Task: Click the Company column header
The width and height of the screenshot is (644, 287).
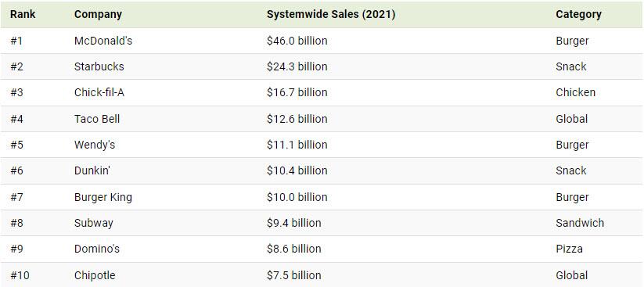Action: (98, 14)
